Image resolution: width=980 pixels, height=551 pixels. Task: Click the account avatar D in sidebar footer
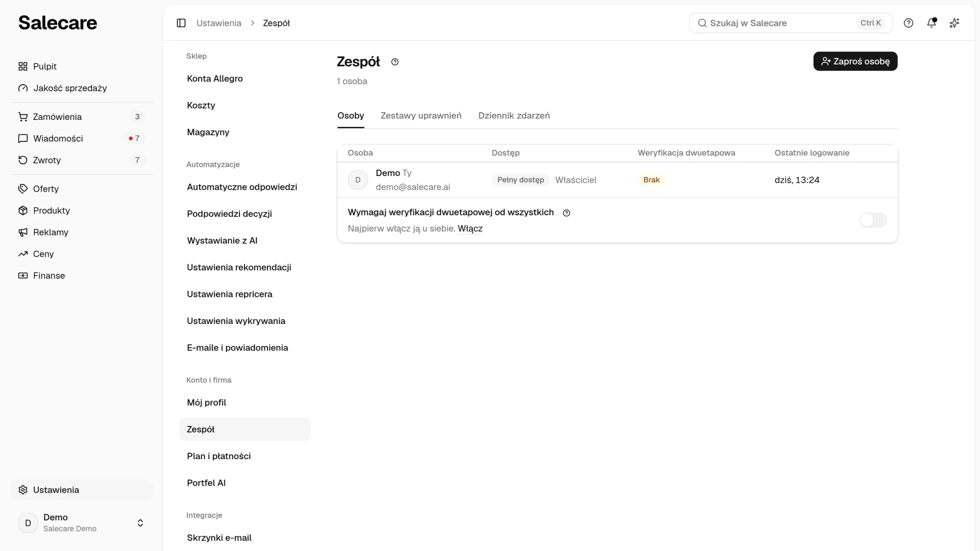(28, 523)
